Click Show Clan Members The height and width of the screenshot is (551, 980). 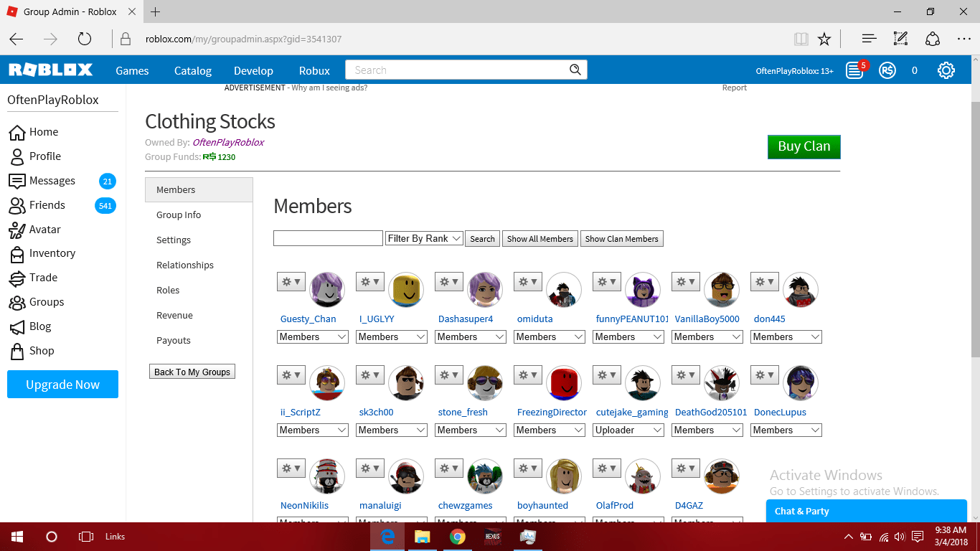pos(622,239)
